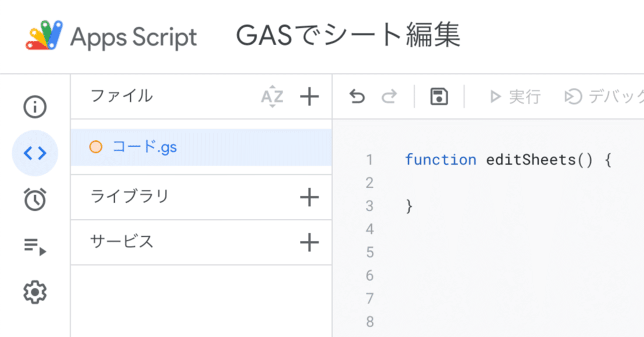This screenshot has height=337, width=644.
Task: Save project with the floppy disk icon
Action: click(x=439, y=97)
